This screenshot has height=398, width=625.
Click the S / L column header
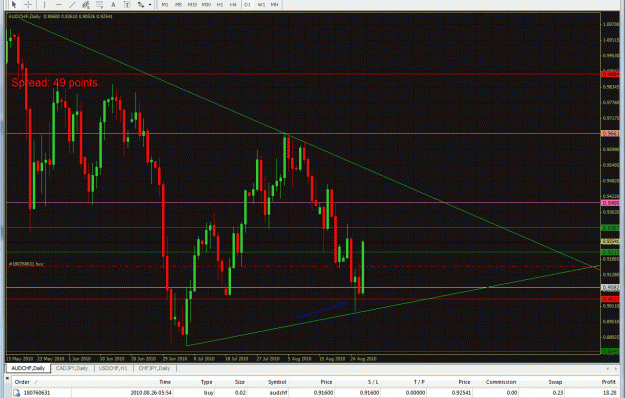373,382
